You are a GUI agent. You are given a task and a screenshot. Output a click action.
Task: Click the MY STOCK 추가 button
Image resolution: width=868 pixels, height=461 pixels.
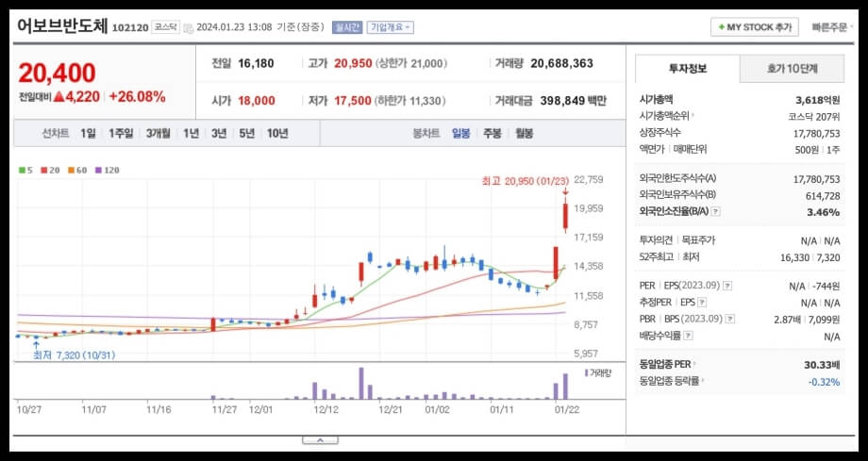tap(755, 27)
